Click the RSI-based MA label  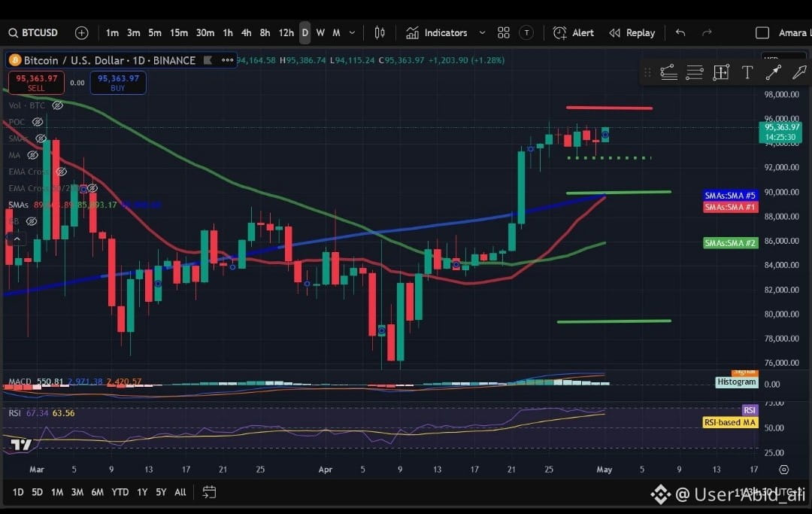[x=729, y=422]
